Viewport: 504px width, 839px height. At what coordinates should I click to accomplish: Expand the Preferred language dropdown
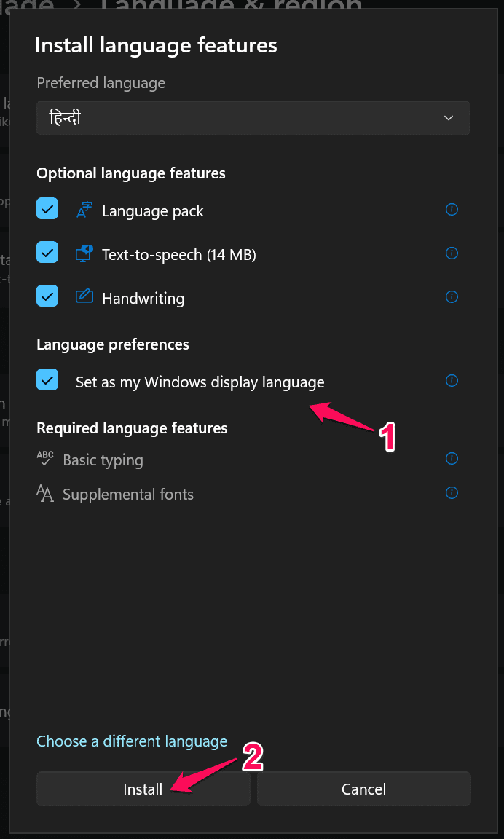(253, 118)
